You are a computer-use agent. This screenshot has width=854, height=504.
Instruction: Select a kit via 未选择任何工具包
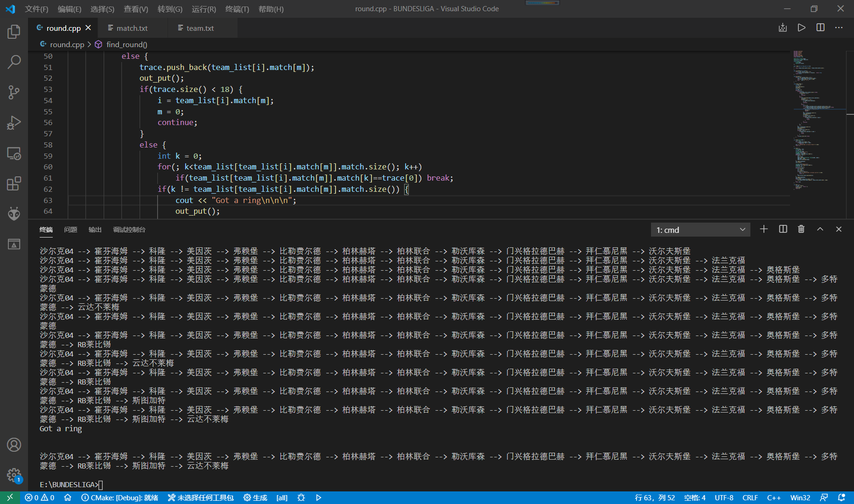[201, 497]
